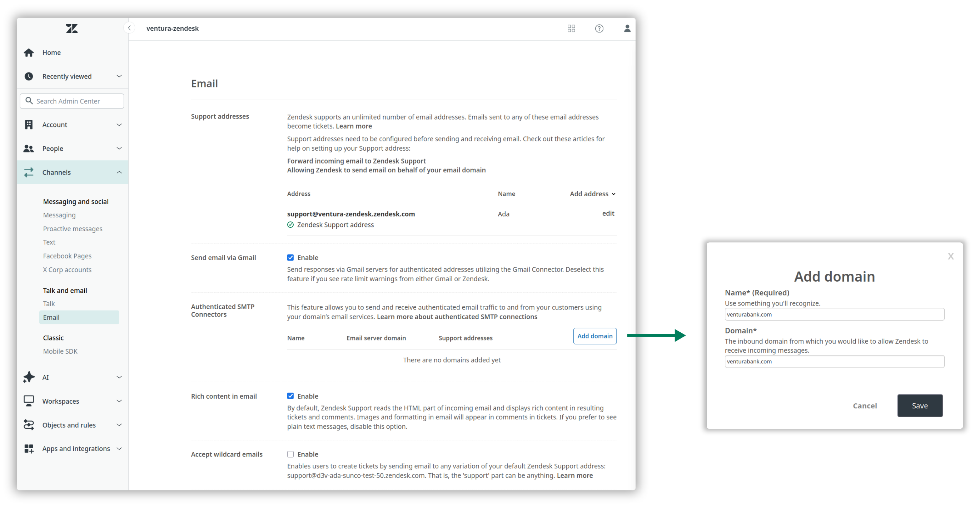This screenshot has height=509, width=980.
Task: Open the Add address dropdown
Action: [592, 193]
